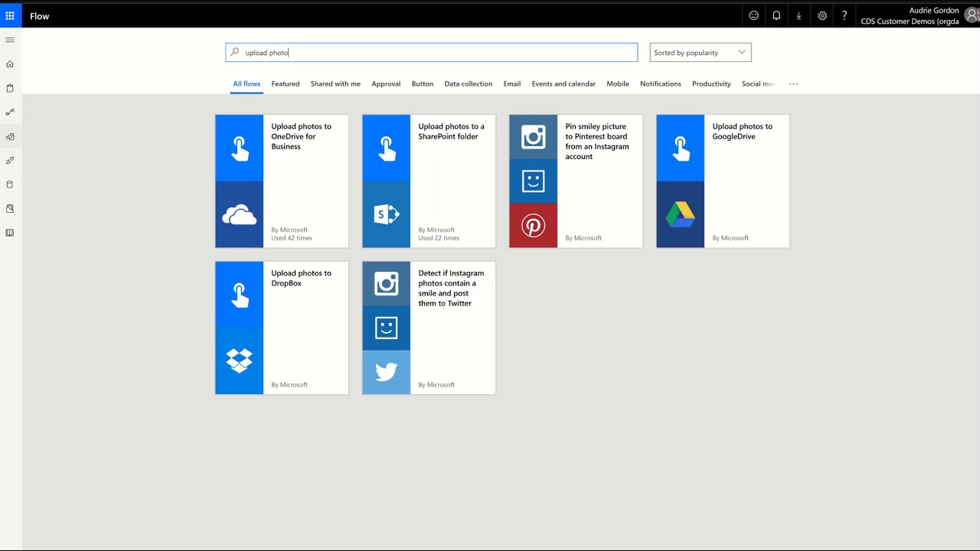Open My flows icon in sidebar
This screenshot has width=980, height=551.
(10, 112)
